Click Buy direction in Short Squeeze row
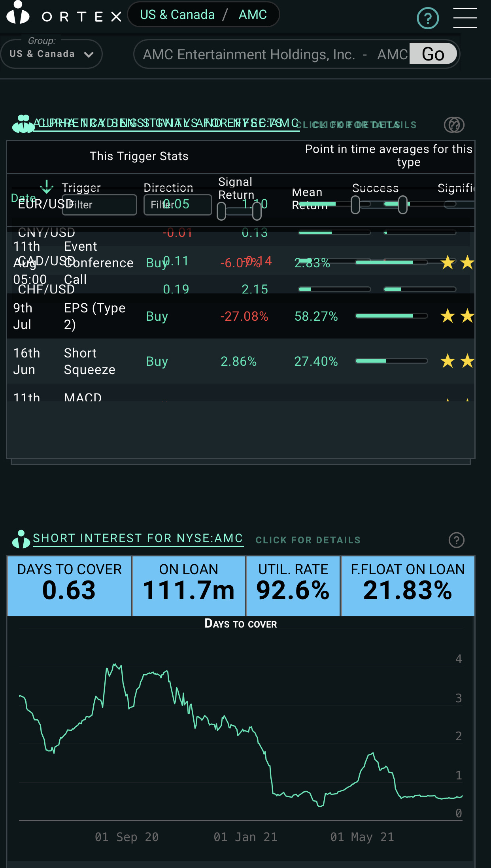491x868 pixels. 157,361
